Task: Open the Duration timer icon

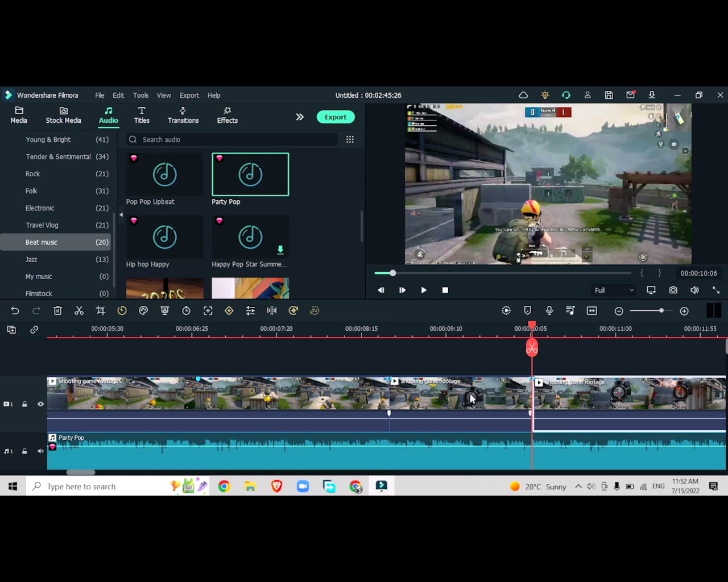Action: 186,310
